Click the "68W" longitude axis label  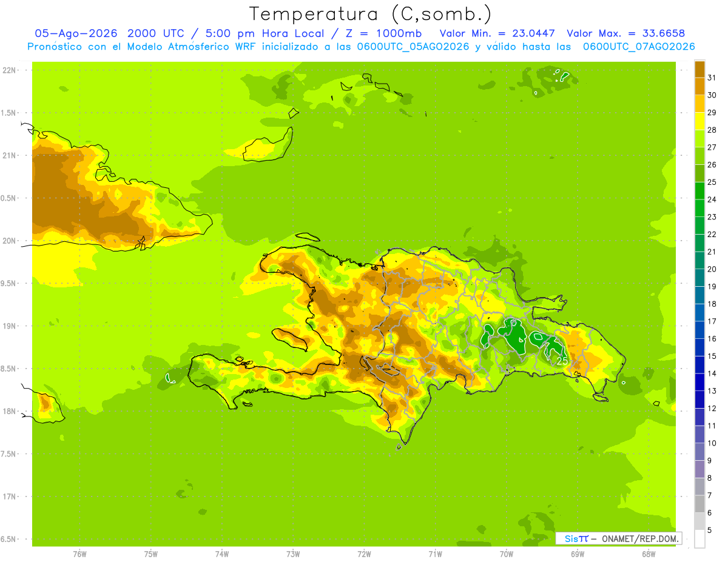(x=649, y=554)
